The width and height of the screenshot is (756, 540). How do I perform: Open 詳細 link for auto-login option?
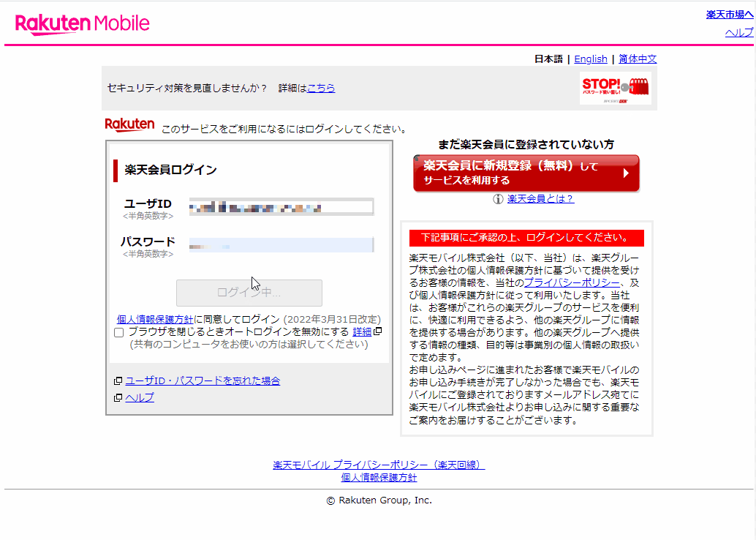click(x=362, y=332)
